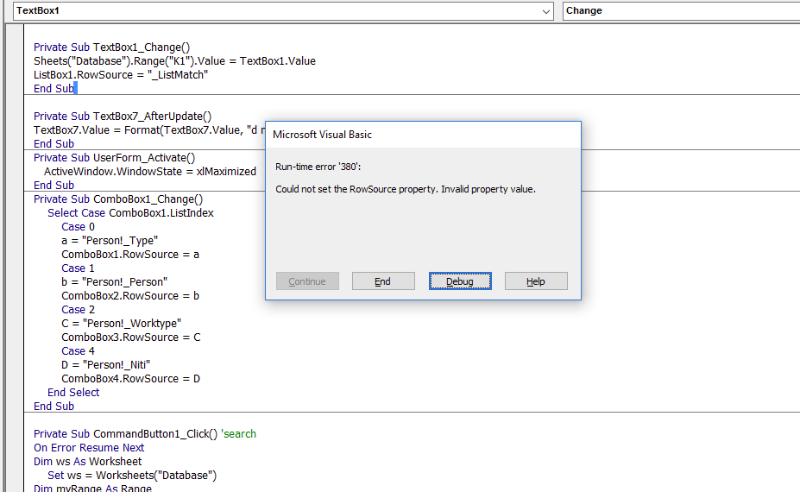Click the Microsoft Visual Basic dialog title
This screenshot has width=800, height=492.
(322, 134)
